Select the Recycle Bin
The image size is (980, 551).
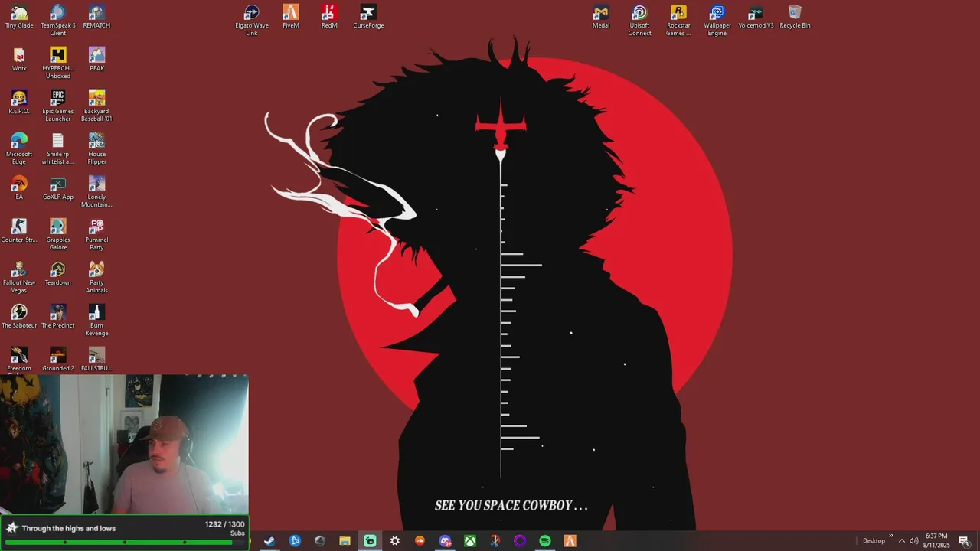tap(795, 17)
